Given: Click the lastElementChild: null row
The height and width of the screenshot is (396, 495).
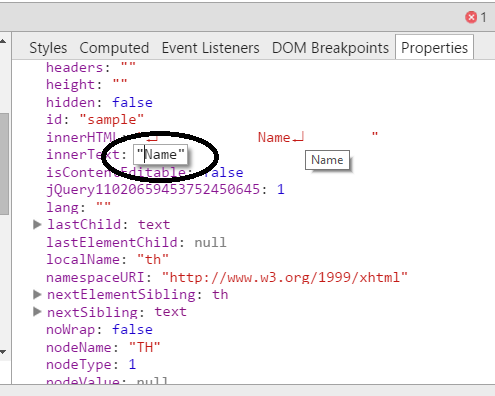Looking at the screenshot, I should click(136, 242).
